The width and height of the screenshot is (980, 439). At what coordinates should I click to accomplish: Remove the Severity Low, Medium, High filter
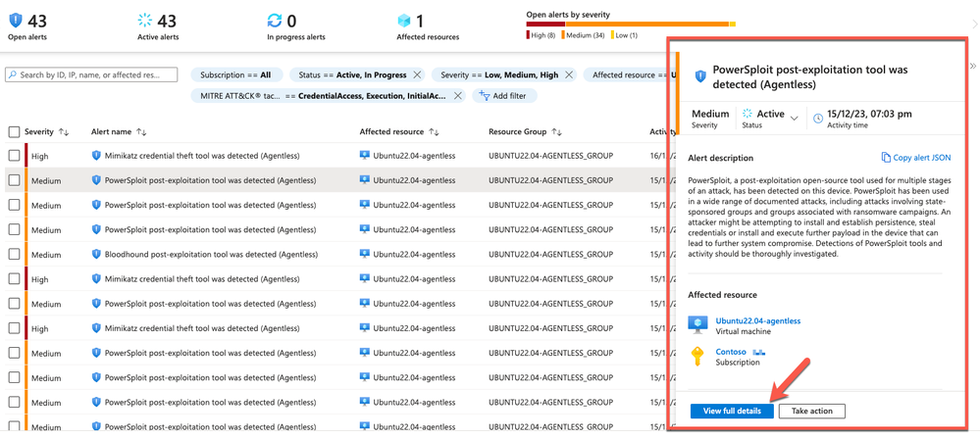[x=569, y=74]
